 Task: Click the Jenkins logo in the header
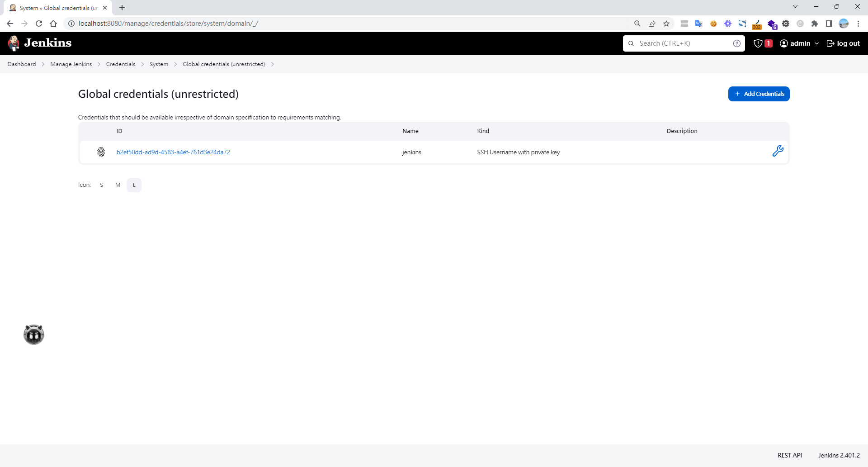[x=40, y=43]
